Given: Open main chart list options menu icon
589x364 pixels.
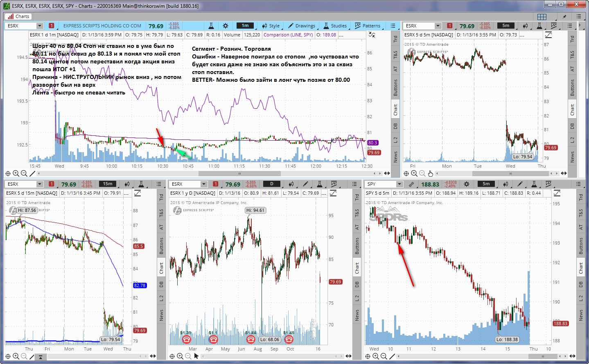Looking at the screenshot, I should [x=393, y=26].
